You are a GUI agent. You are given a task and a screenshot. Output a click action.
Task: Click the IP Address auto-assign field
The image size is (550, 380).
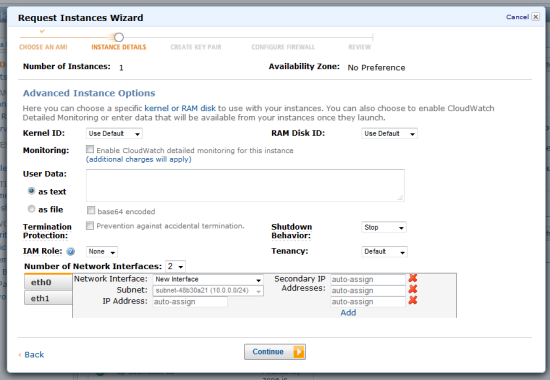[190, 302]
